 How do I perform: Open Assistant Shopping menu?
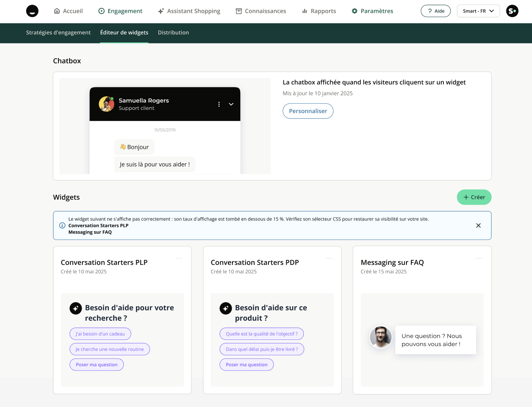189,11
